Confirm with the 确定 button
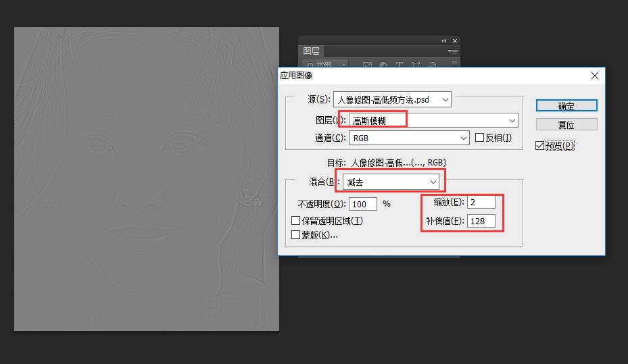This screenshot has width=628, height=364. (566, 105)
